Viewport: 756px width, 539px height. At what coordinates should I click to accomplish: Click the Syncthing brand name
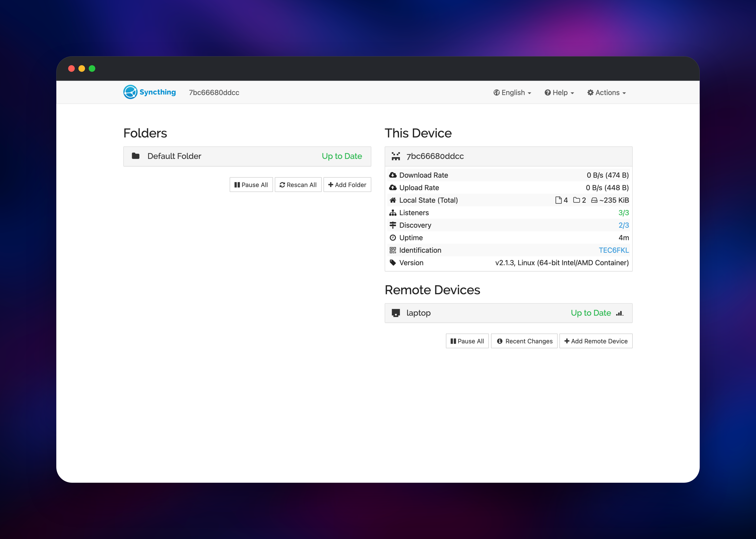tap(158, 92)
